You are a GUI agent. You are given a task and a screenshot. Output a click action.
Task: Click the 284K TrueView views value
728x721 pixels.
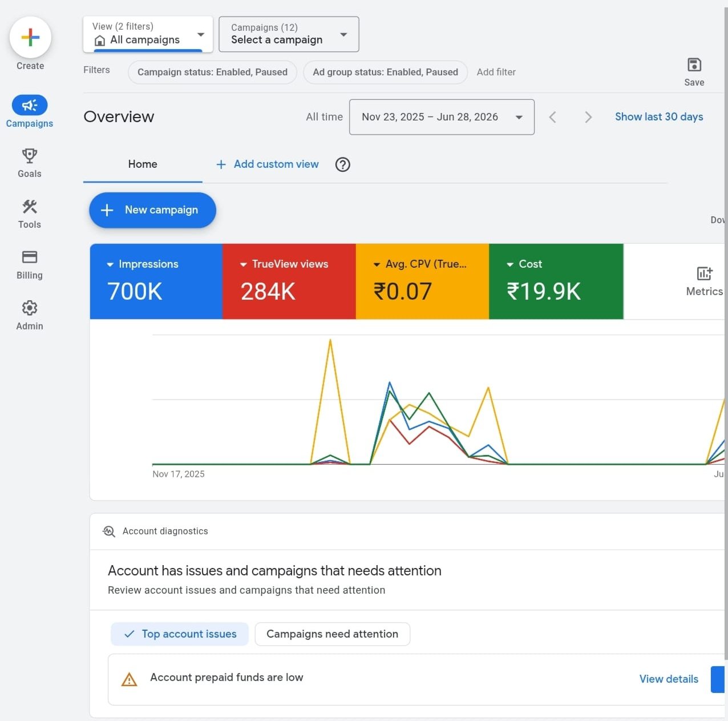[268, 292]
